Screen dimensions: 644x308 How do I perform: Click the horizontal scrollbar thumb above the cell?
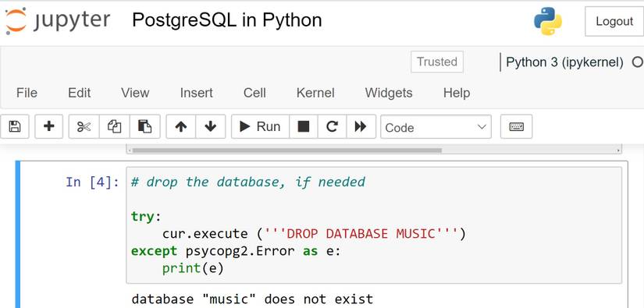[x=287, y=150]
